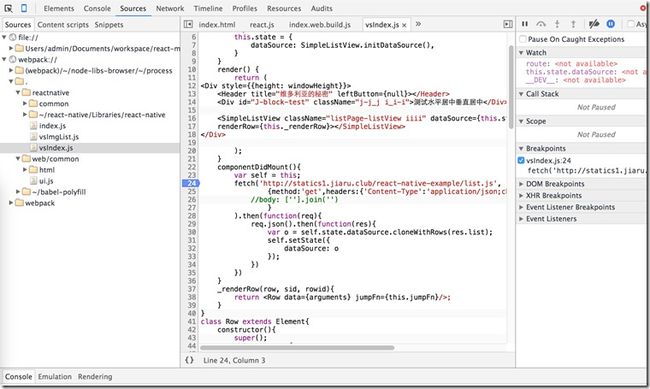Click the pretty print braces icon
The height and width of the screenshot is (389, 650).
click(189, 360)
